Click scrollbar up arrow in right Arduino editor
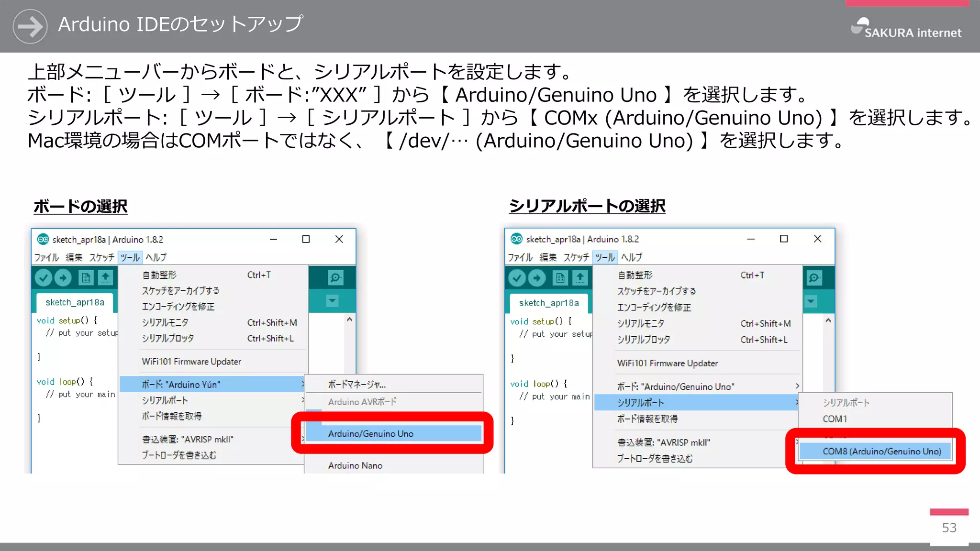This screenshot has height=551, width=980. (x=828, y=320)
